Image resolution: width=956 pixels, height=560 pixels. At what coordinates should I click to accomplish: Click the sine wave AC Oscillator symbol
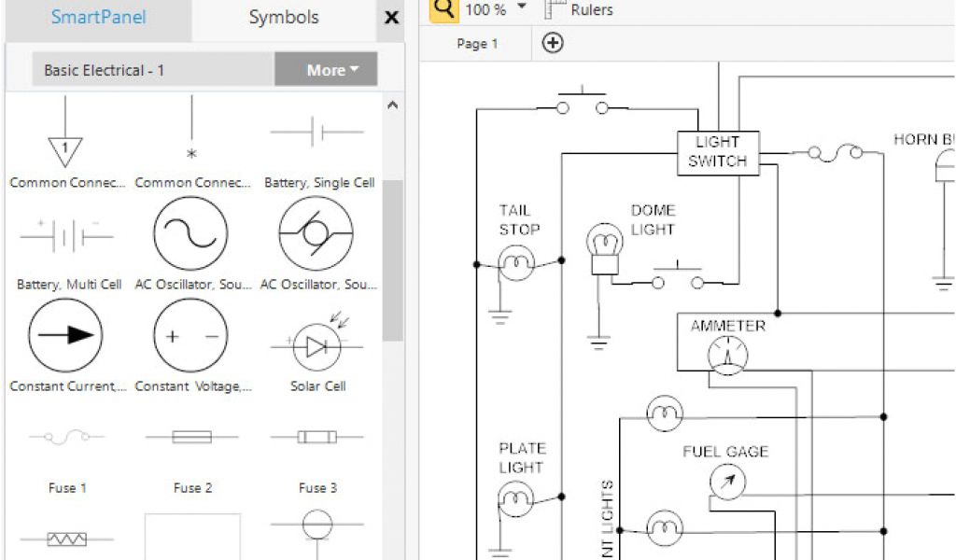coord(191,233)
